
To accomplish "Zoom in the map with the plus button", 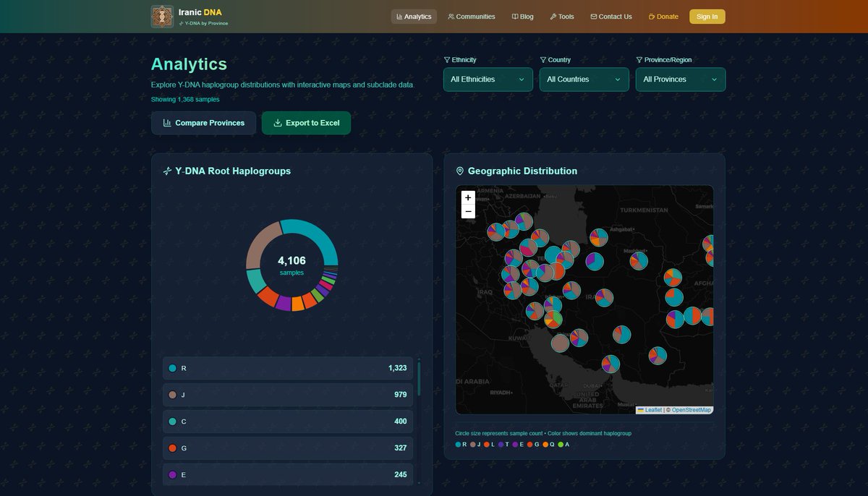I will (x=468, y=197).
